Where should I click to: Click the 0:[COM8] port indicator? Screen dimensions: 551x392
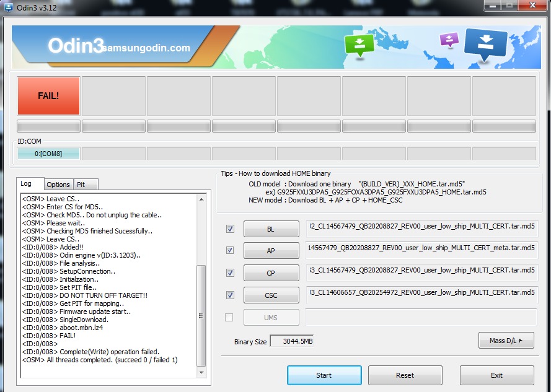(48, 154)
